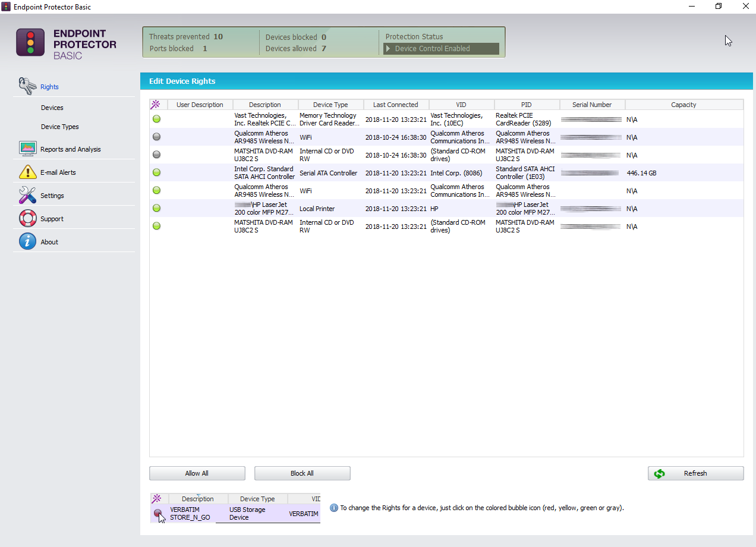Click the Reports and Analysis chart icon

click(27, 149)
